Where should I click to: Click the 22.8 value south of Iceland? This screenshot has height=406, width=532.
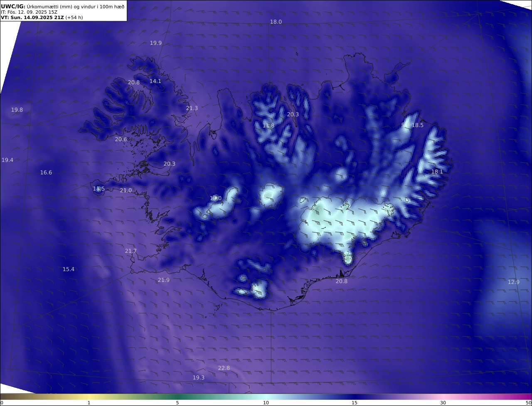click(224, 368)
